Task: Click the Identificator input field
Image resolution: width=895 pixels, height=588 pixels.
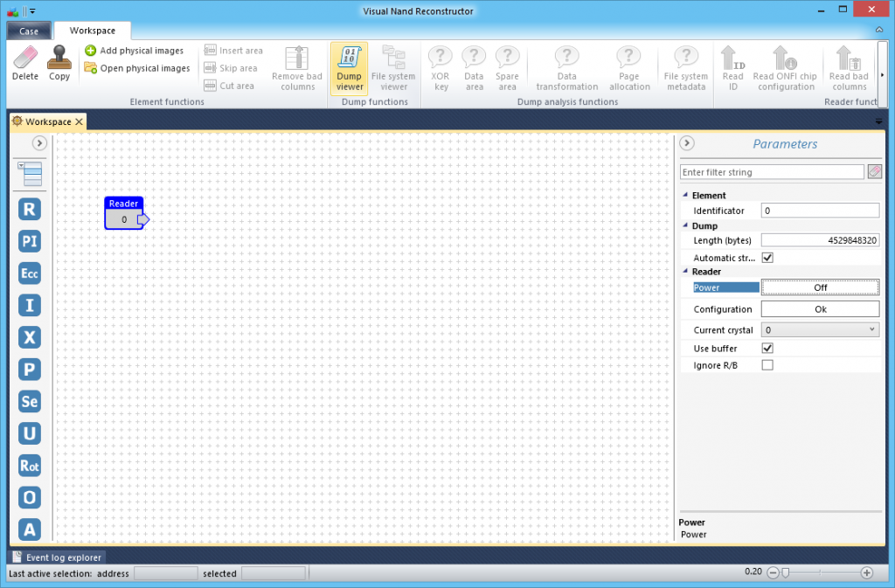Action: point(820,211)
